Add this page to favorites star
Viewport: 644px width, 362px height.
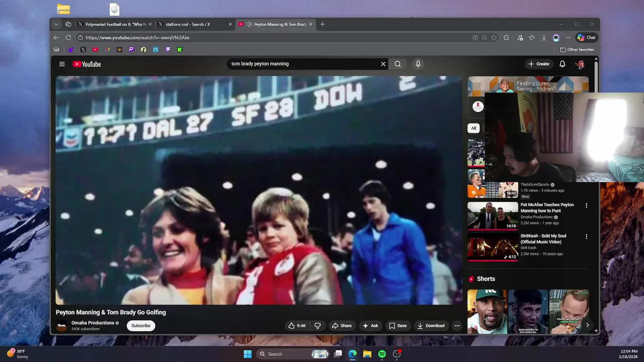pyautogui.click(x=494, y=38)
